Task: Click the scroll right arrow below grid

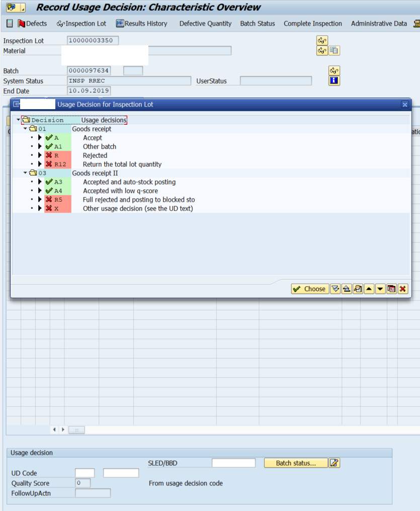Action: (63, 430)
